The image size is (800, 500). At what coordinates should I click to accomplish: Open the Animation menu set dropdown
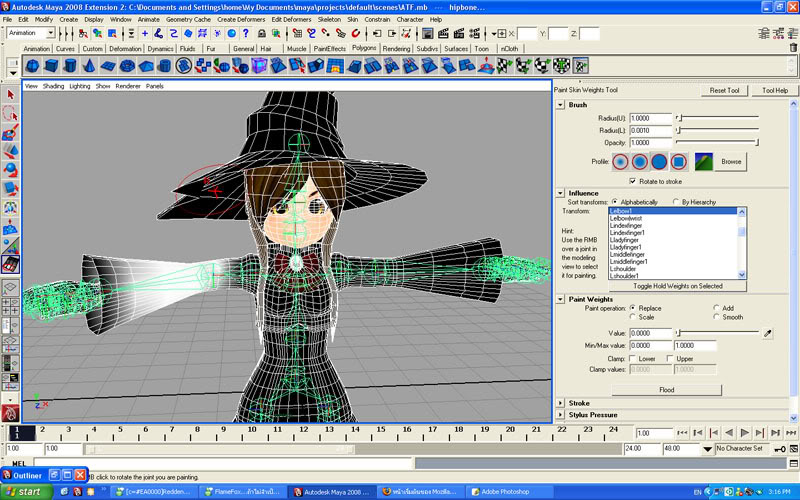51,33
